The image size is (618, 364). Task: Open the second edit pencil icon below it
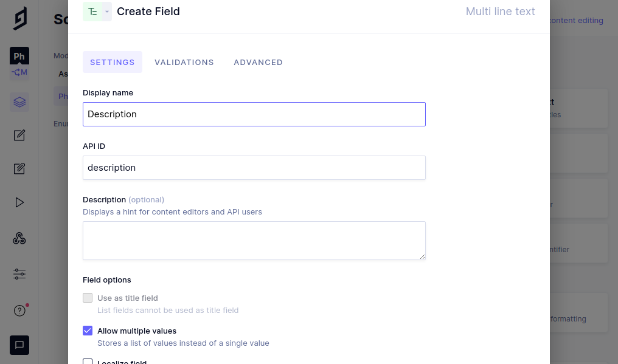pos(19,169)
